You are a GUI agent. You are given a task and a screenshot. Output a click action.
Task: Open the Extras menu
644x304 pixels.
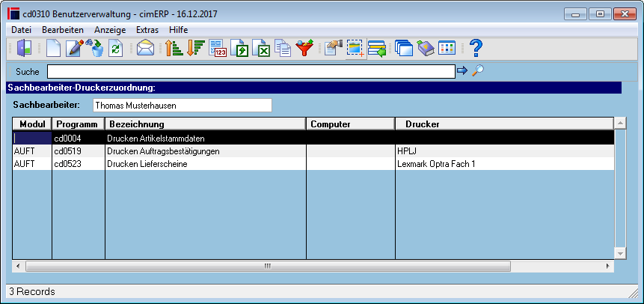click(147, 30)
